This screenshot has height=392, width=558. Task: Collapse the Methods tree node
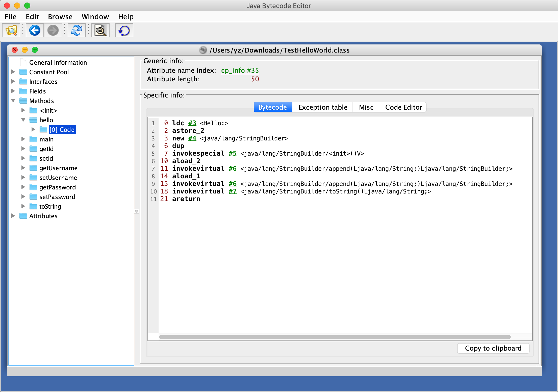[x=13, y=101]
